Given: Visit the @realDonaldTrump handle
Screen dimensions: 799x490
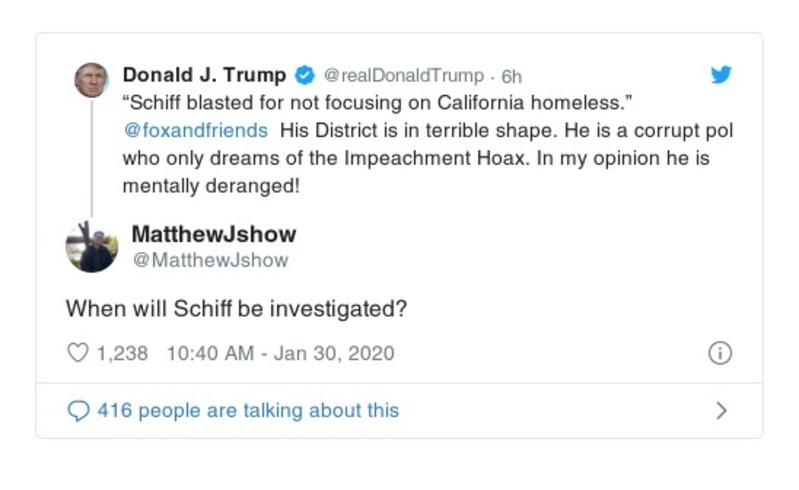Looking at the screenshot, I should 404,76.
